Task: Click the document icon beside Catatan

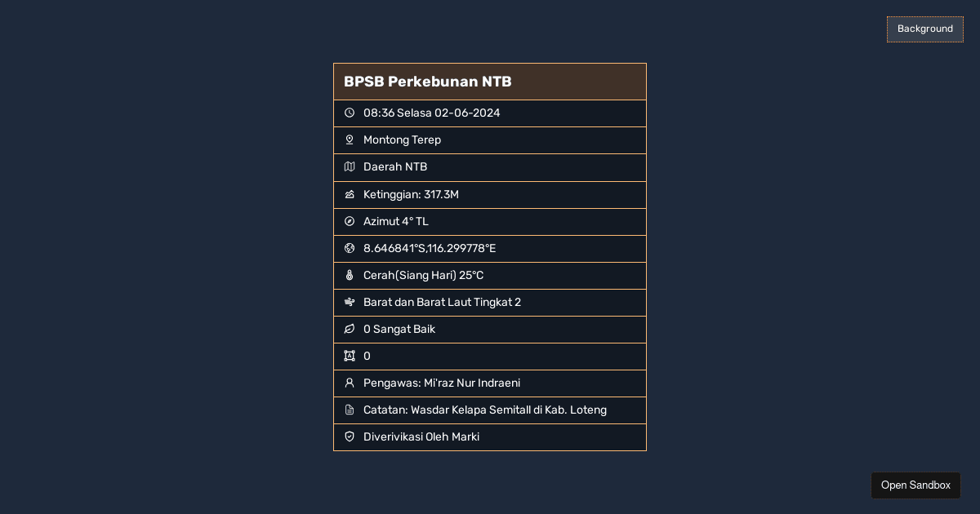Action: [x=350, y=410]
